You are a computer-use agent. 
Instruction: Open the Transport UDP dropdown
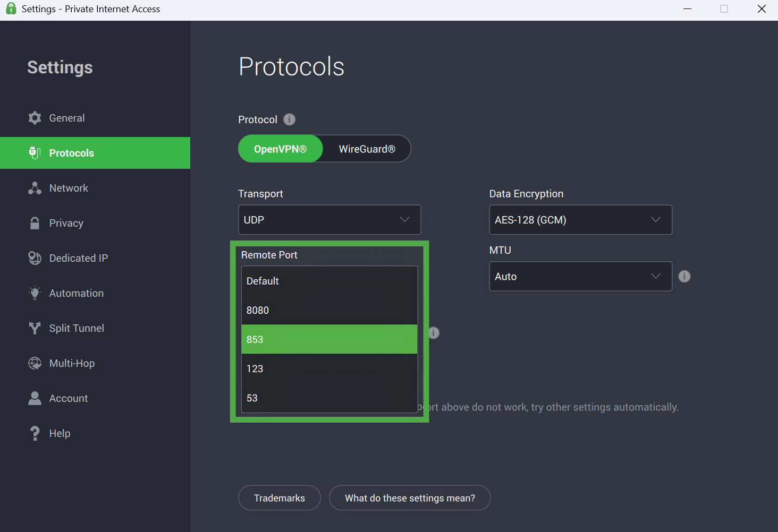pos(329,220)
